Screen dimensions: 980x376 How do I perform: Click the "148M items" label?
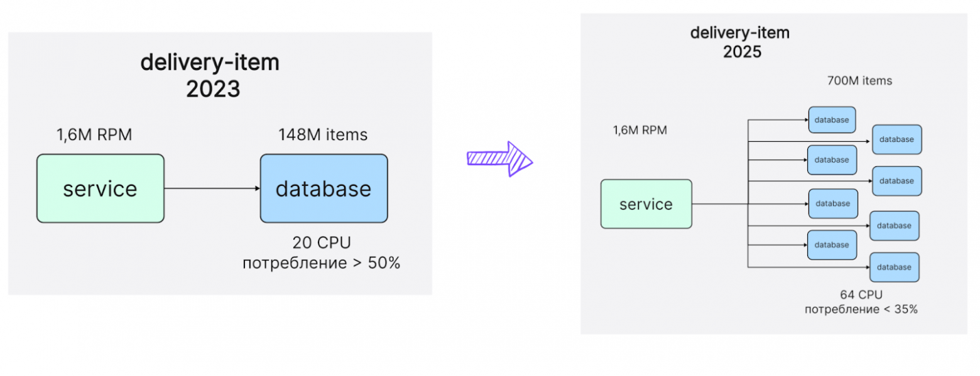tap(323, 134)
